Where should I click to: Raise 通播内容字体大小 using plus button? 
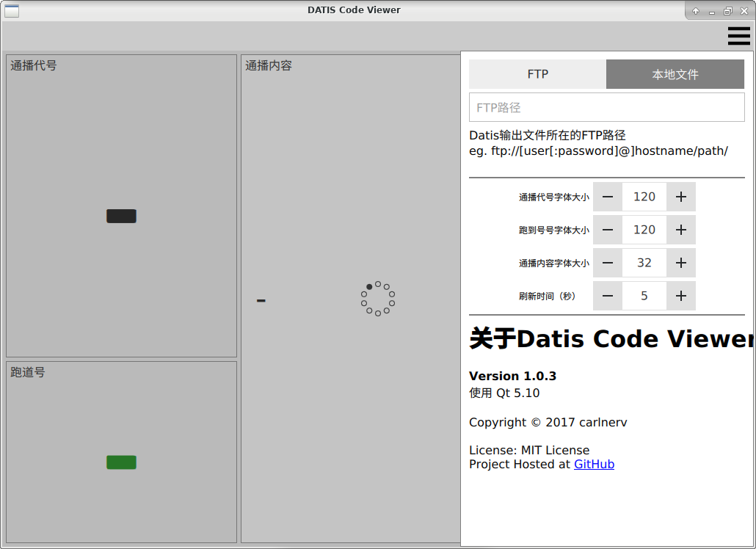[681, 263]
